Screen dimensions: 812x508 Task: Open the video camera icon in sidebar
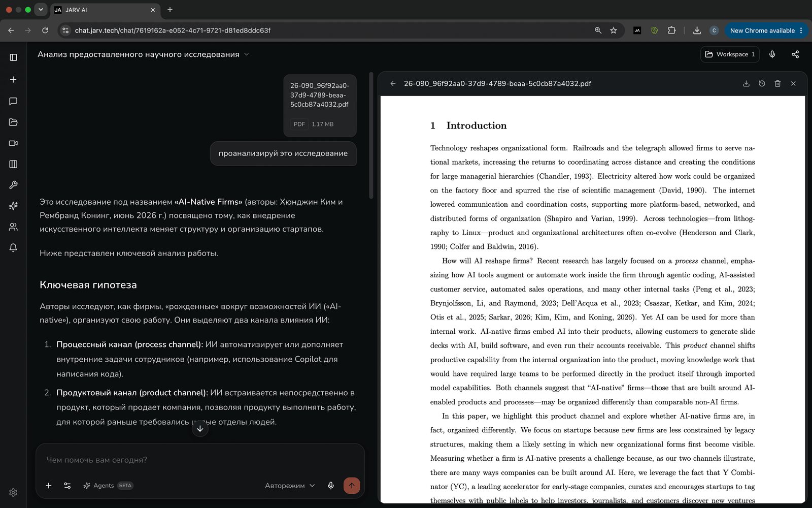[x=14, y=143]
